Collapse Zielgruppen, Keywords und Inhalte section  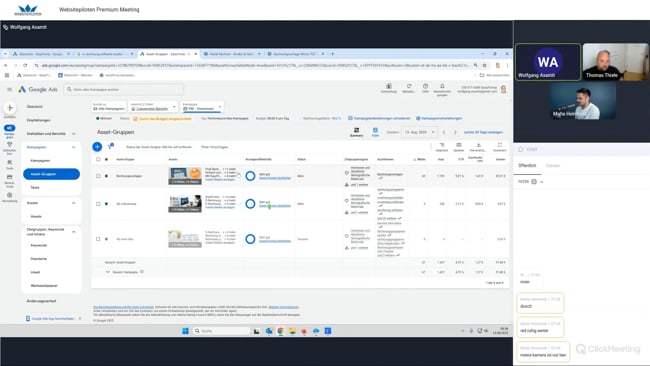point(74,232)
